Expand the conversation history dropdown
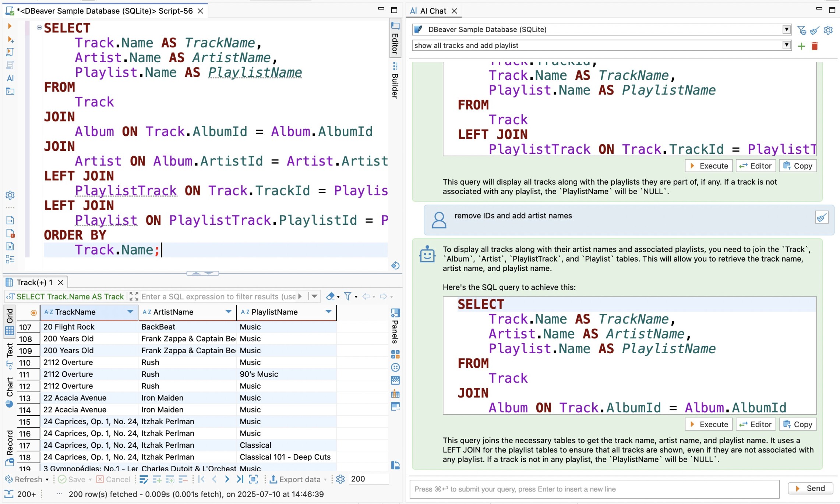This screenshot has height=504, width=840. [x=787, y=45]
